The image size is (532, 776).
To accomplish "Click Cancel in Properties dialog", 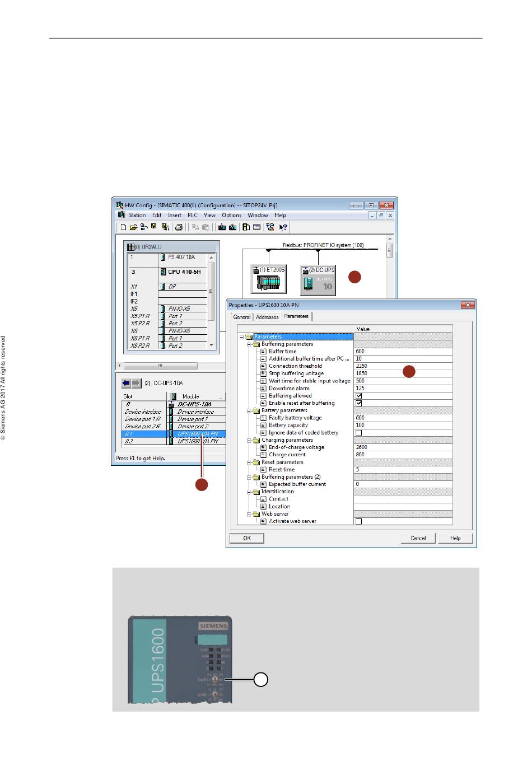I will click(x=418, y=538).
